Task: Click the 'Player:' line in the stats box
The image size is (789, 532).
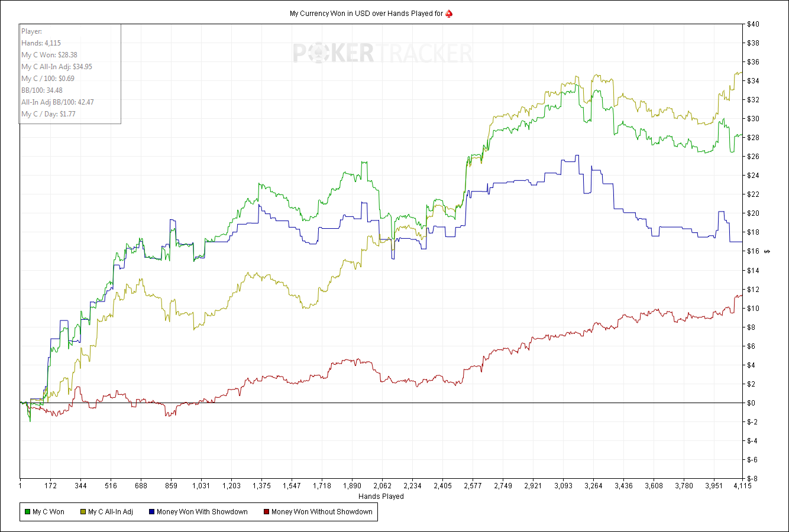Action: (32, 31)
